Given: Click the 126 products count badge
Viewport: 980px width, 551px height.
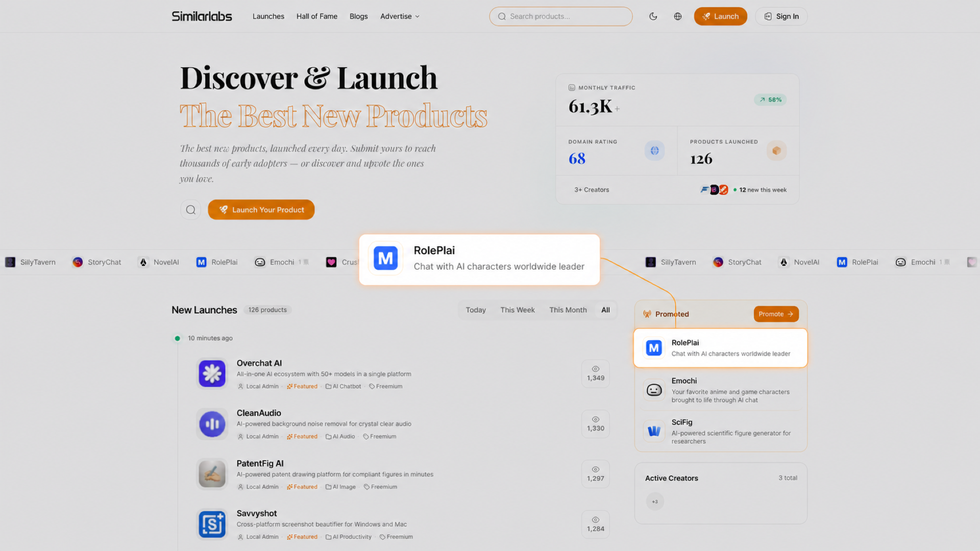Looking at the screenshot, I should [267, 310].
